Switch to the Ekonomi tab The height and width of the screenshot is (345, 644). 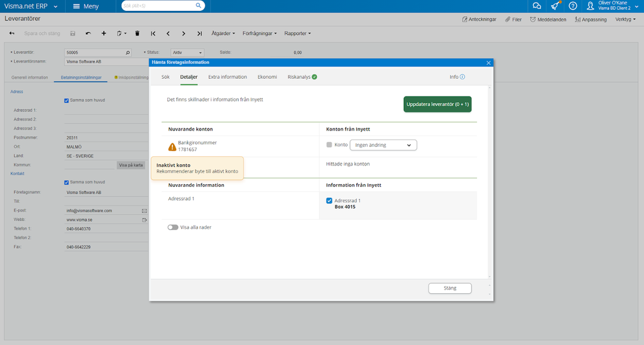tap(267, 77)
